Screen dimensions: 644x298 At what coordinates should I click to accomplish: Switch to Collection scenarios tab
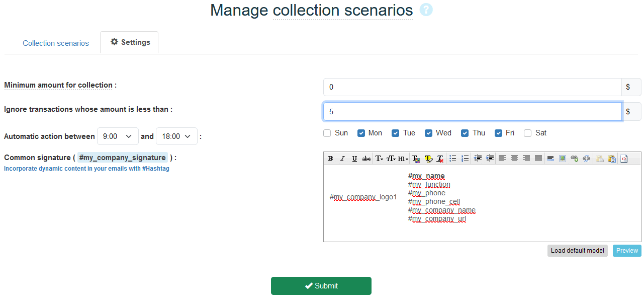click(x=56, y=43)
